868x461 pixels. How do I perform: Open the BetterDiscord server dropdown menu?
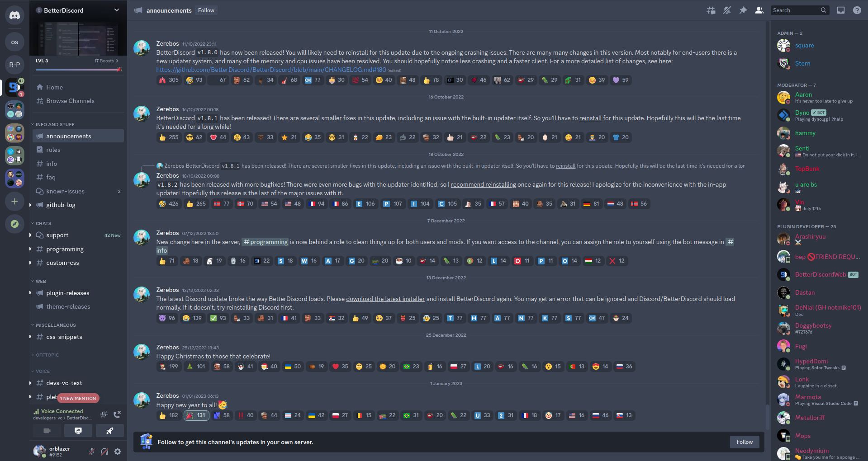click(x=116, y=10)
